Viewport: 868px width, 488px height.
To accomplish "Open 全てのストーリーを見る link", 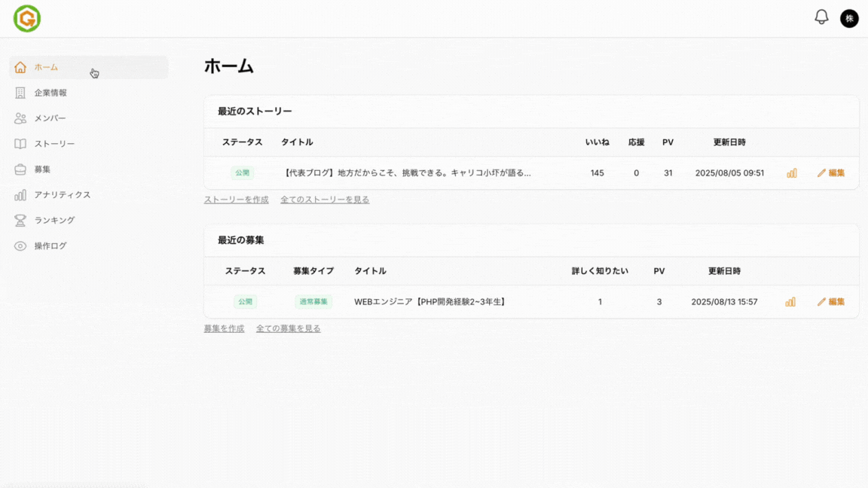I will 324,200.
